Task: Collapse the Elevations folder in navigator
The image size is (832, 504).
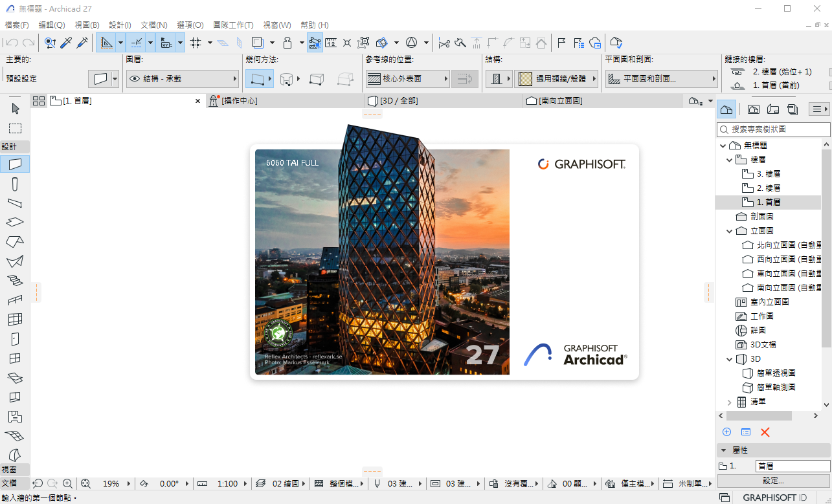Action: click(730, 231)
